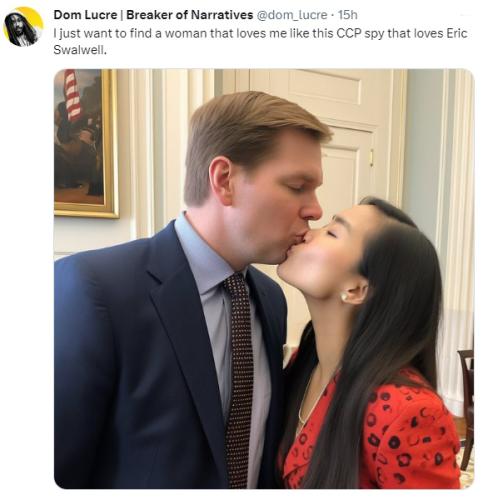Screen dimensions: 483x500
Task: Click the door hinge in the photo
Action: [371, 157]
